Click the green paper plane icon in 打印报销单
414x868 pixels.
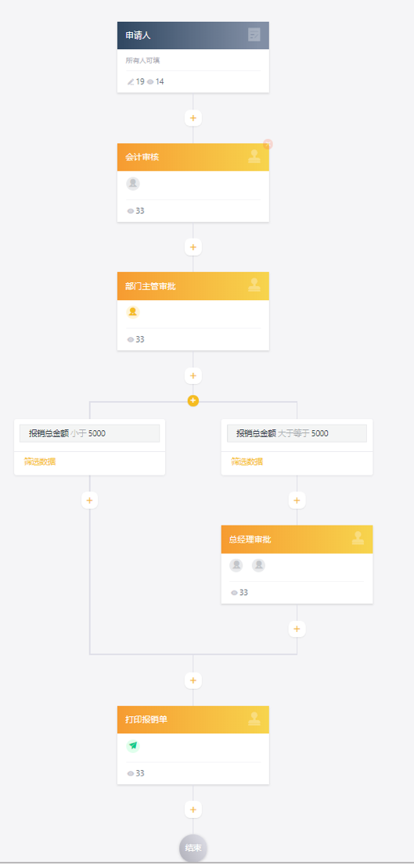[133, 746]
